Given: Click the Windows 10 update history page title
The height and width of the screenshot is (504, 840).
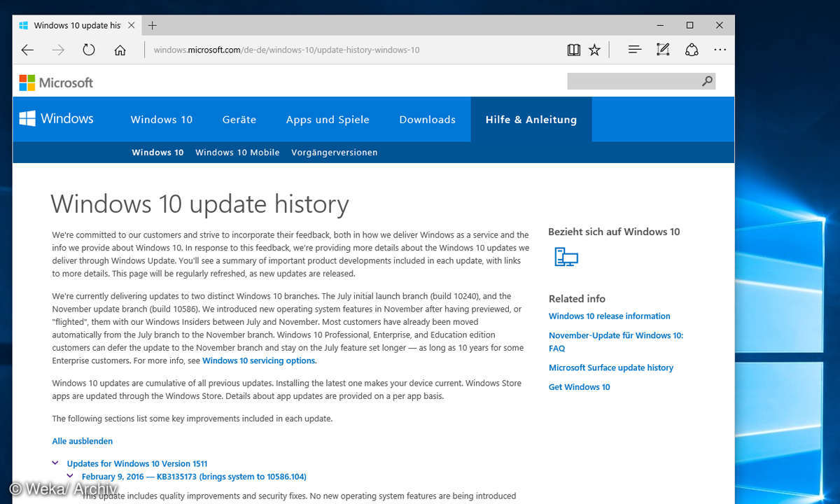Looking at the screenshot, I should [200, 204].
